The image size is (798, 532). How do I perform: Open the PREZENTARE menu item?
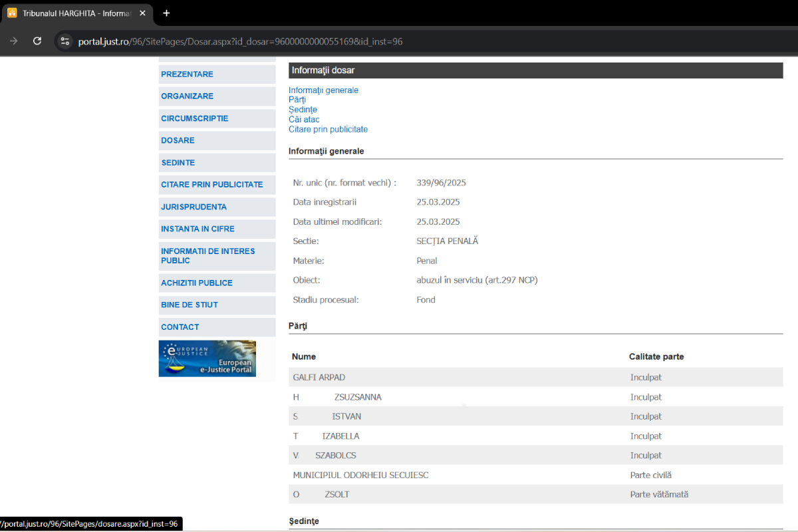coord(187,74)
